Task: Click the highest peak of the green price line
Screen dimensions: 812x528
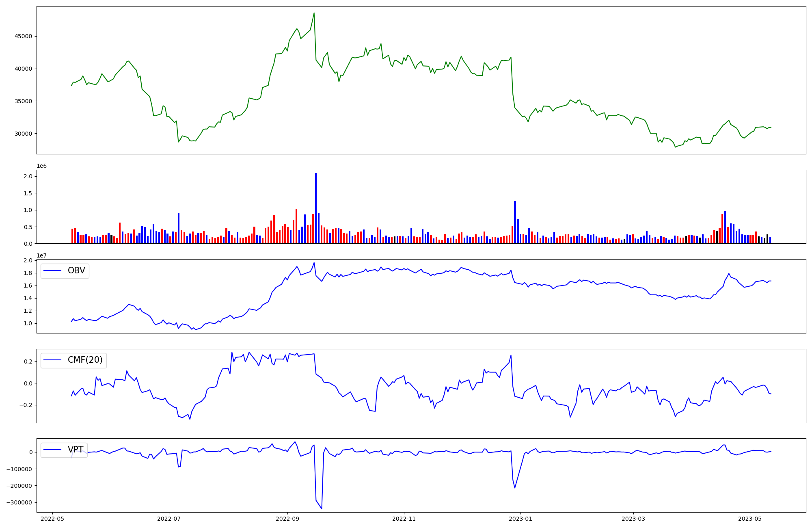Action: 314,13
